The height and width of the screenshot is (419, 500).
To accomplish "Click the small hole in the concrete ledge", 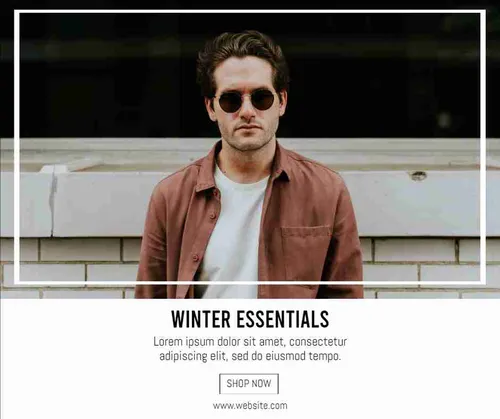I will click(x=418, y=176).
